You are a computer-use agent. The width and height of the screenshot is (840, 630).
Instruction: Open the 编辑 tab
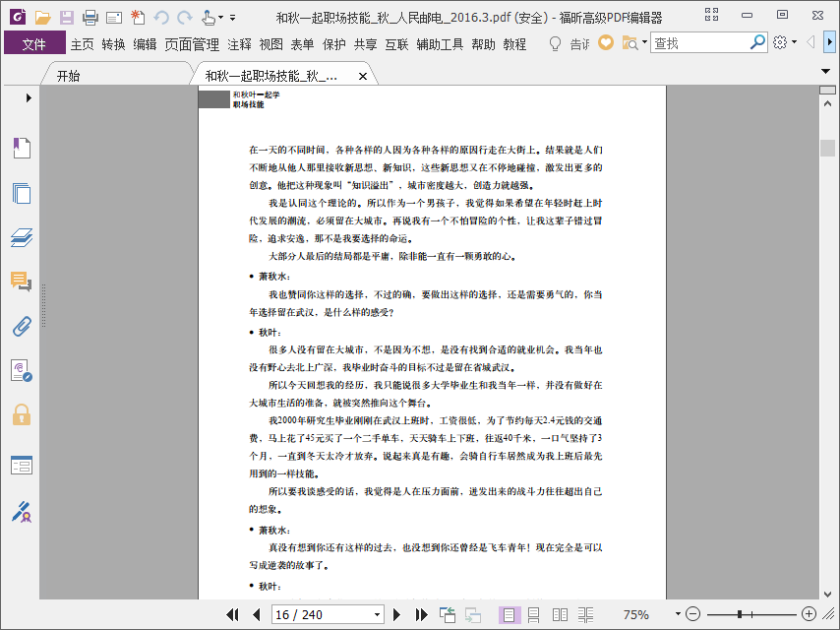point(145,44)
